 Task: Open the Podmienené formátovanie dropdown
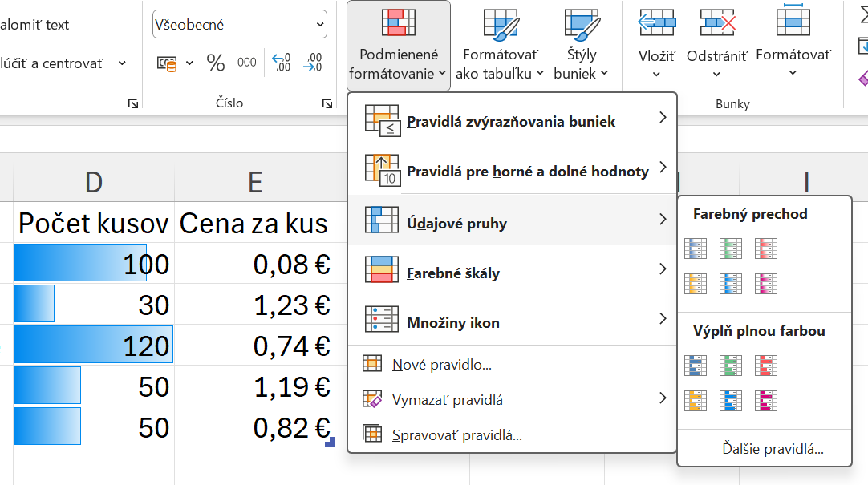399,46
